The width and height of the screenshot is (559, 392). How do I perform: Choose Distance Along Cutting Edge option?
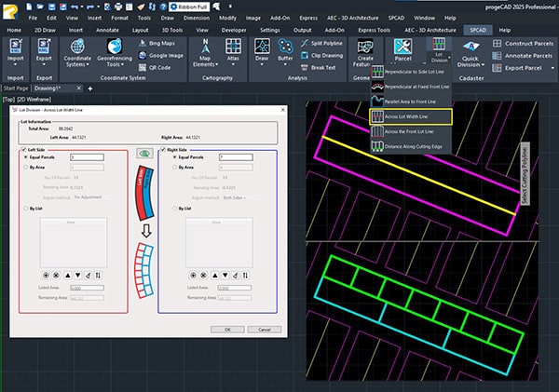pos(411,146)
